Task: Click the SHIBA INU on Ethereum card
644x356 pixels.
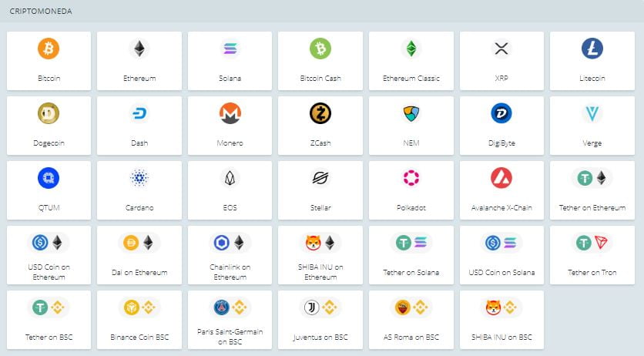Action: tap(320, 254)
